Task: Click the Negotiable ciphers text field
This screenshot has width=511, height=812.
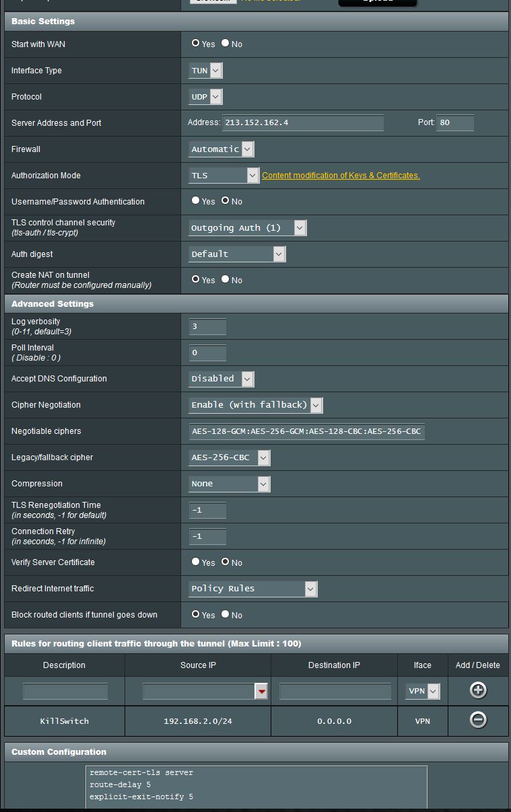Action: point(307,431)
